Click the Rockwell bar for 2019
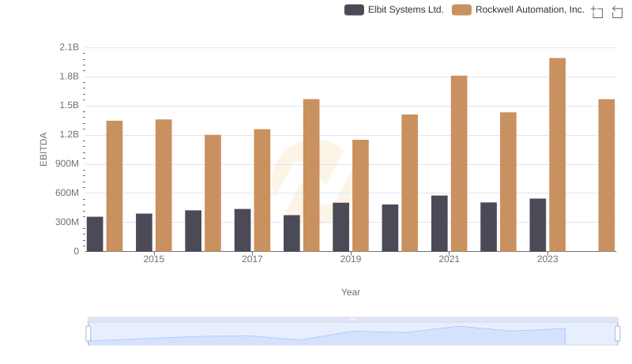Viewport: 632px width, 364px height. point(360,196)
